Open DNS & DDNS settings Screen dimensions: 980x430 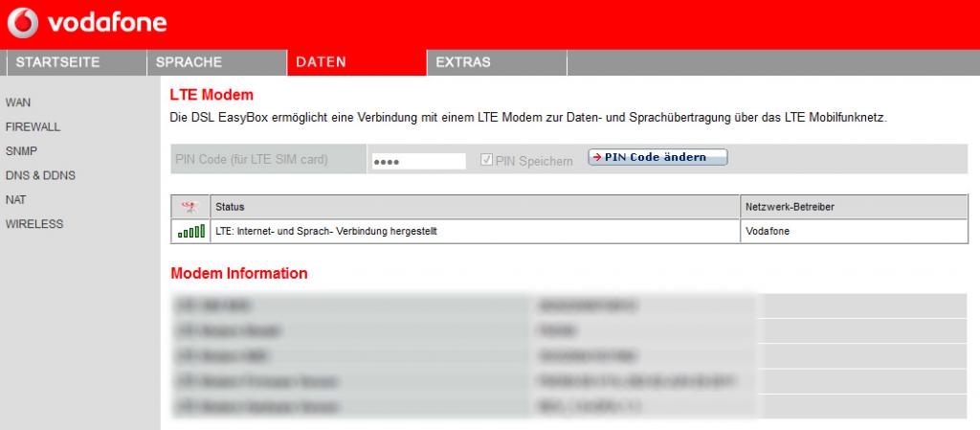40,175
